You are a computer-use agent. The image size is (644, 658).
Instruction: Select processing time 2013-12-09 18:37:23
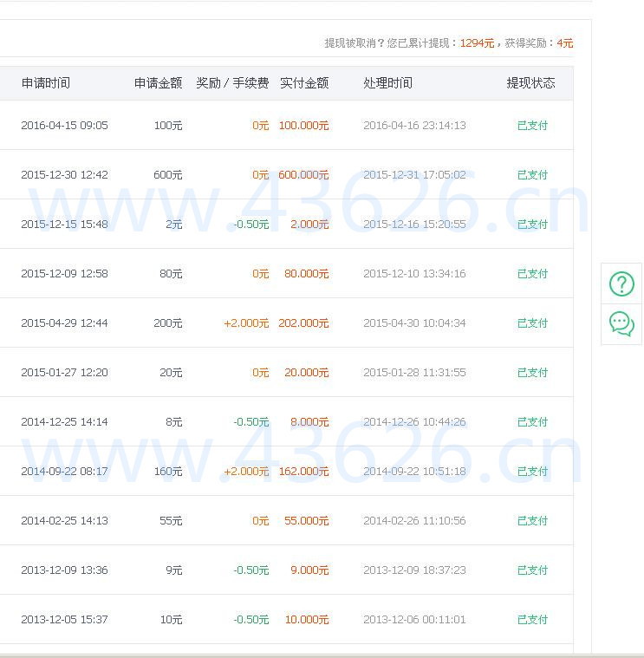tap(414, 570)
